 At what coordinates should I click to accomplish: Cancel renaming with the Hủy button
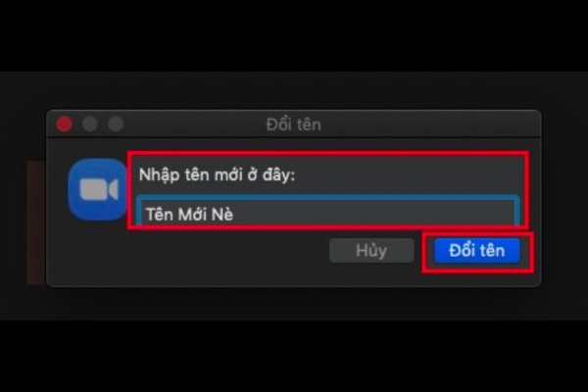(x=371, y=251)
